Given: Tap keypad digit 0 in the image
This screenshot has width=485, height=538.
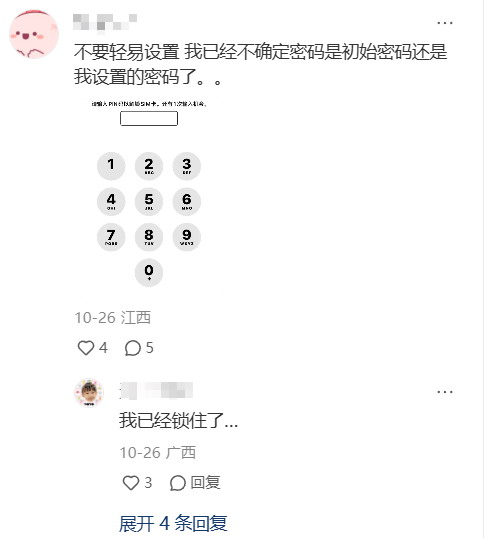Looking at the screenshot, I should click(149, 272).
